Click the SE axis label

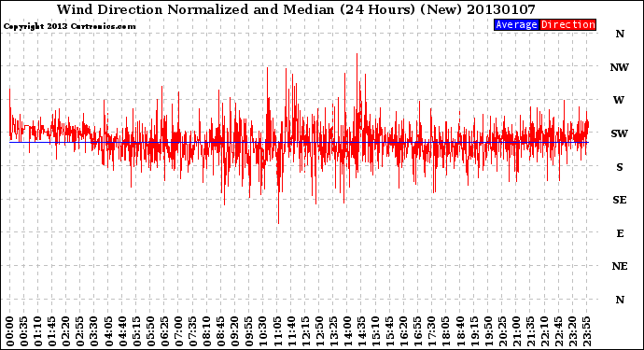tap(620, 200)
